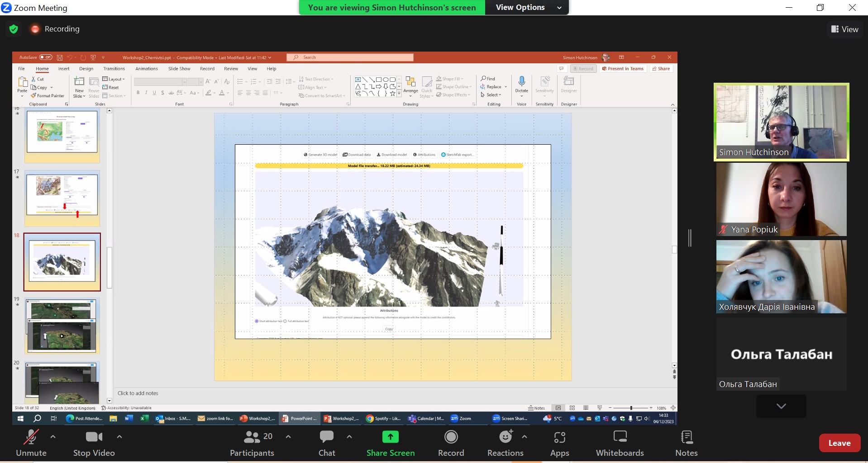The height and width of the screenshot is (463, 868).
Task: Toggle Italic formatting
Action: point(146,93)
